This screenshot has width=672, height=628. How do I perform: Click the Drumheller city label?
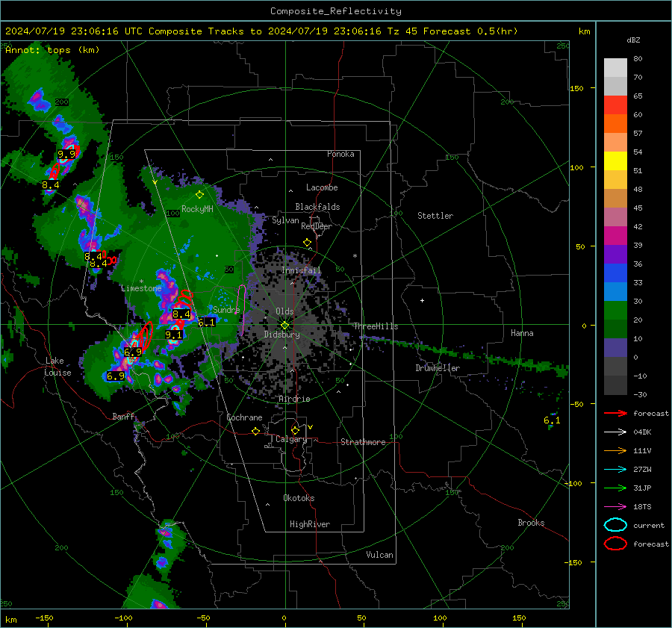coord(438,368)
